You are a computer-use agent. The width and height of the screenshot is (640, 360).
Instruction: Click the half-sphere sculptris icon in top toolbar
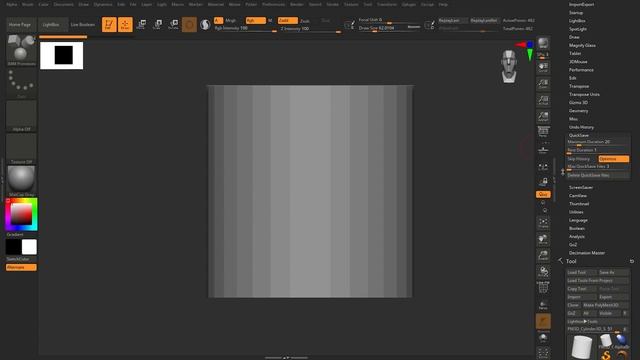(205, 24)
